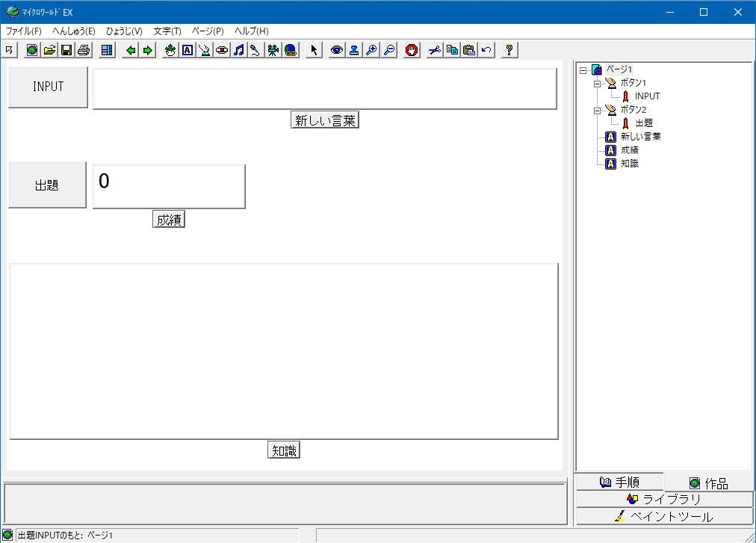Image resolution: width=756 pixels, height=543 pixels.
Task: Select the eye tool
Action: [x=337, y=50]
